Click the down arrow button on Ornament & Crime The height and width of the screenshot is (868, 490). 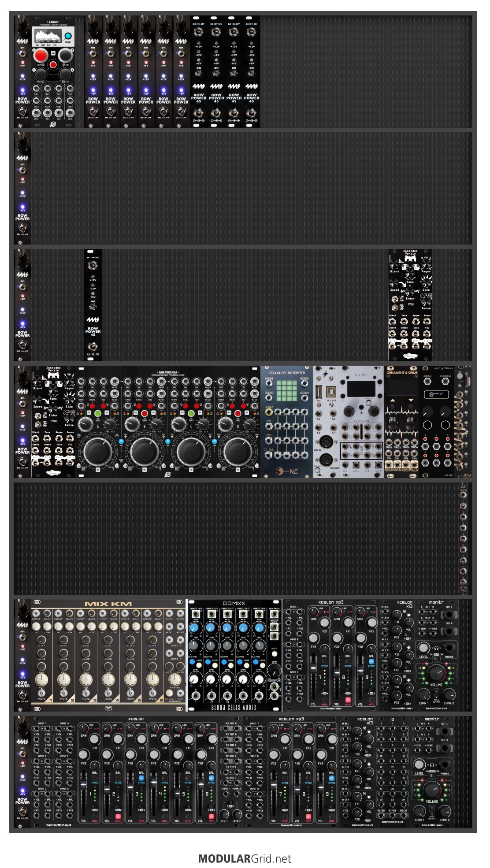(x=411, y=400)
